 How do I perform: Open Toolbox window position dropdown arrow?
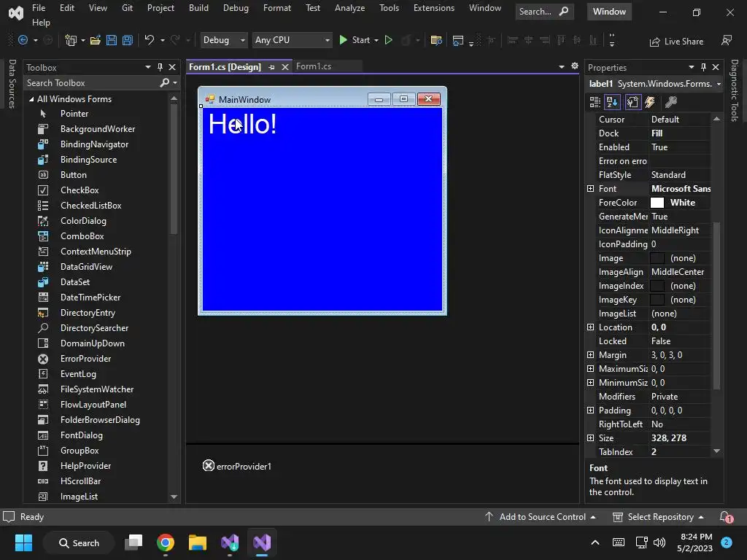147,67
